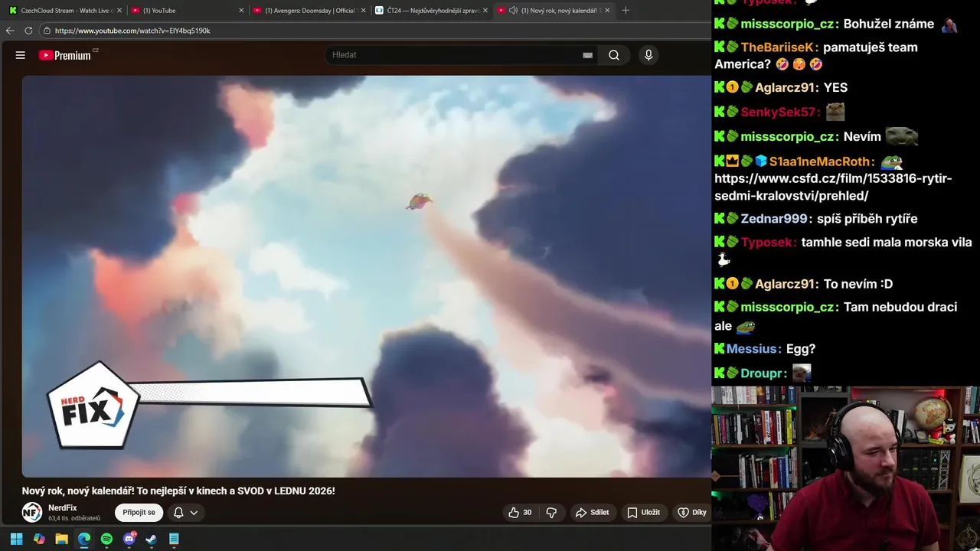Open the Windows Start menu
Image resolution: width=980 pixels, height=551 pixels.
16,539
